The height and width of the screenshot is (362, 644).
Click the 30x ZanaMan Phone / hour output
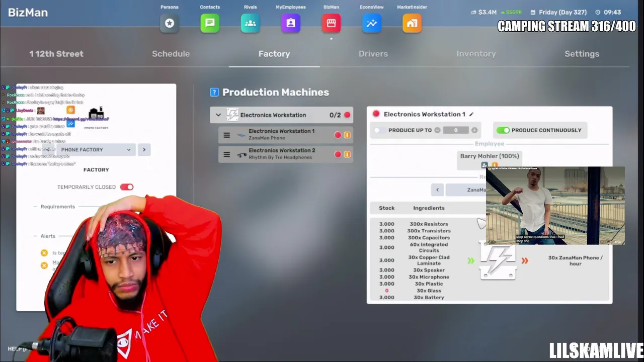pos(575,260)
